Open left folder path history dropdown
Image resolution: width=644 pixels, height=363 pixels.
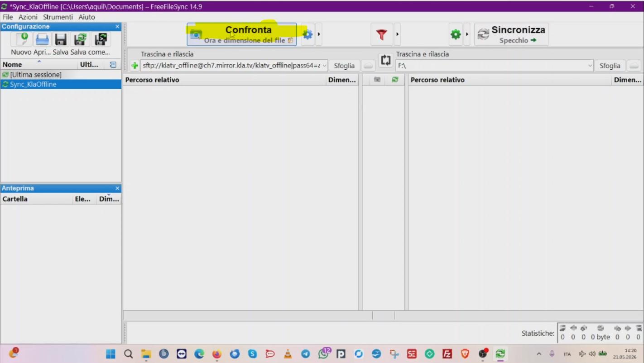[x=324, y=66]
